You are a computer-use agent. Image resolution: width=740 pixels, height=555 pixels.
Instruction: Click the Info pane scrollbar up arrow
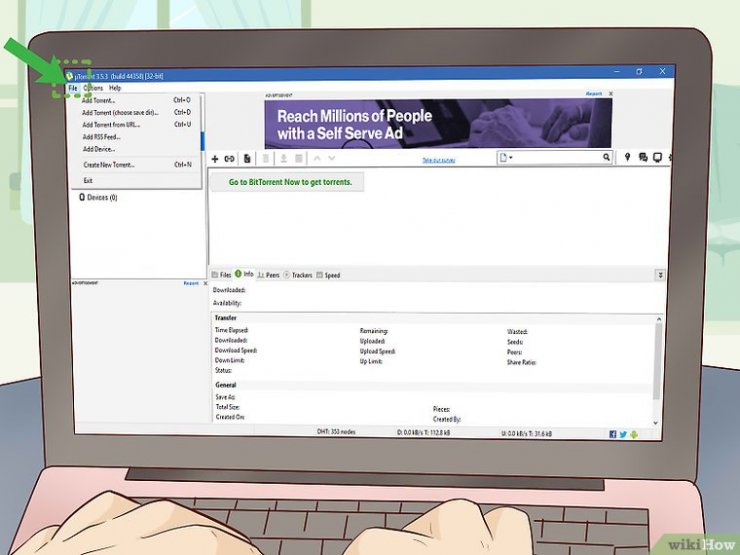[659, 320]
